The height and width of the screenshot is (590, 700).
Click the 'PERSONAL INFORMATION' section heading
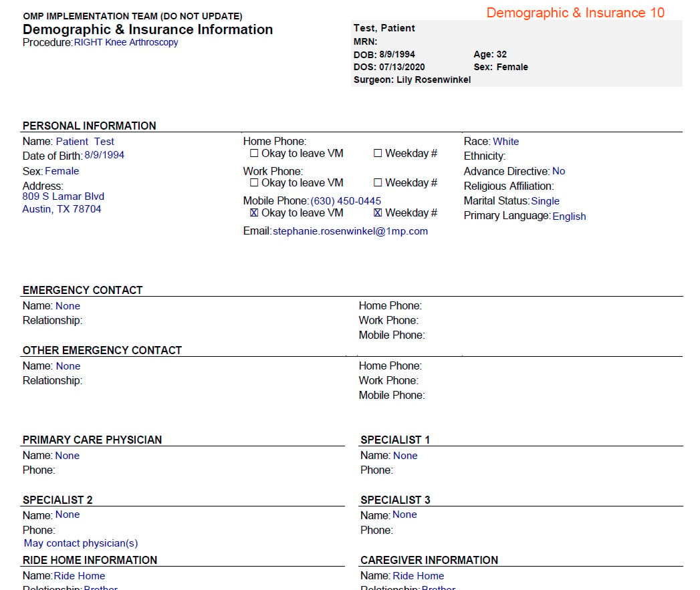point(90,126)
